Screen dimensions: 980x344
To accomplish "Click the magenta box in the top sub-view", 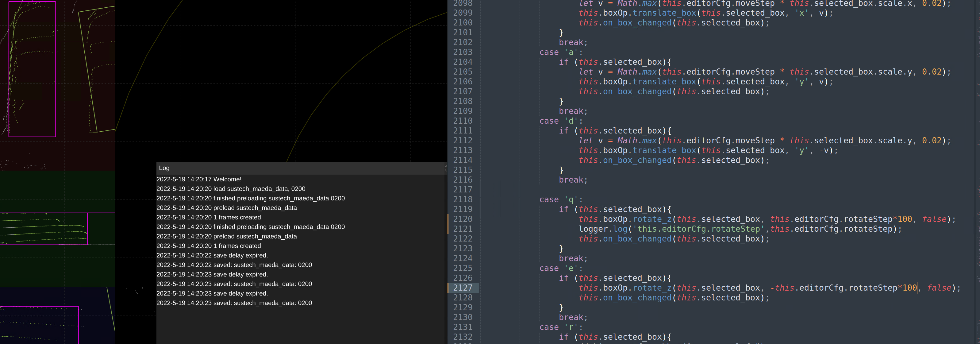I will pos(32,69).
